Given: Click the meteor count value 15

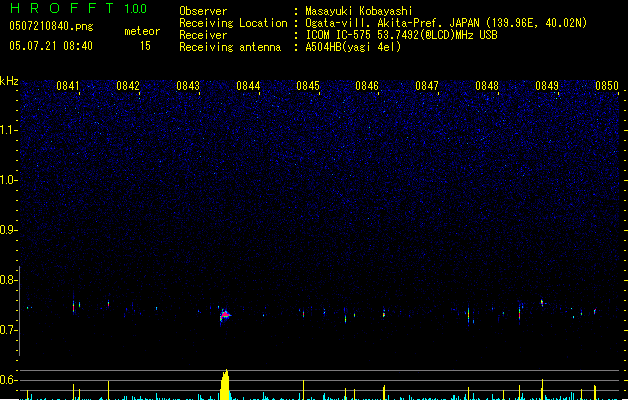Looking at the screenshot, I should (145, 46).
